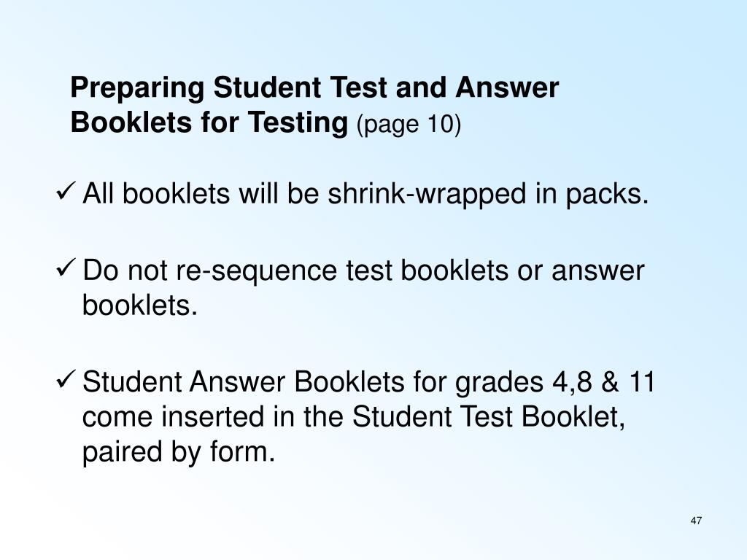Click 'Do not' at start of second bullet
747x560 pixels.
point(125,270)
